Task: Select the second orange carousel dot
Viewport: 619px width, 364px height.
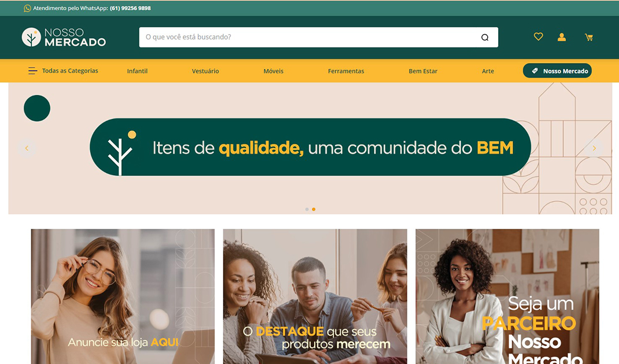Action: point(314,209)
